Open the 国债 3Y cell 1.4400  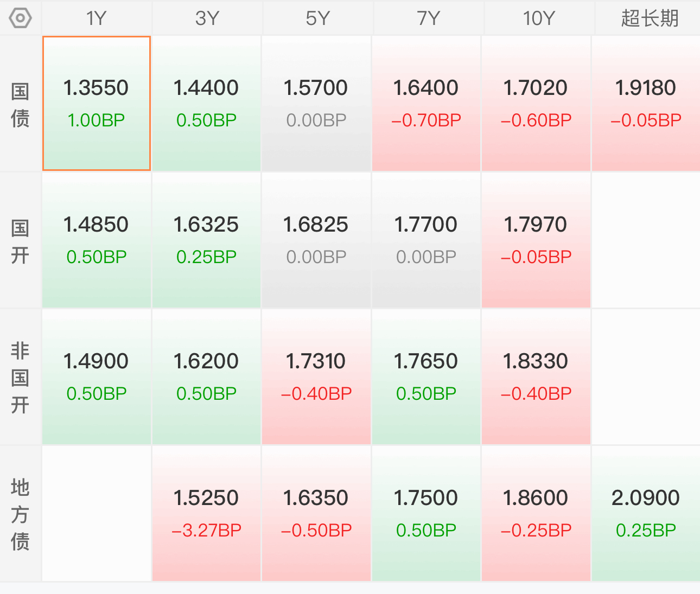tap(207, 104)
